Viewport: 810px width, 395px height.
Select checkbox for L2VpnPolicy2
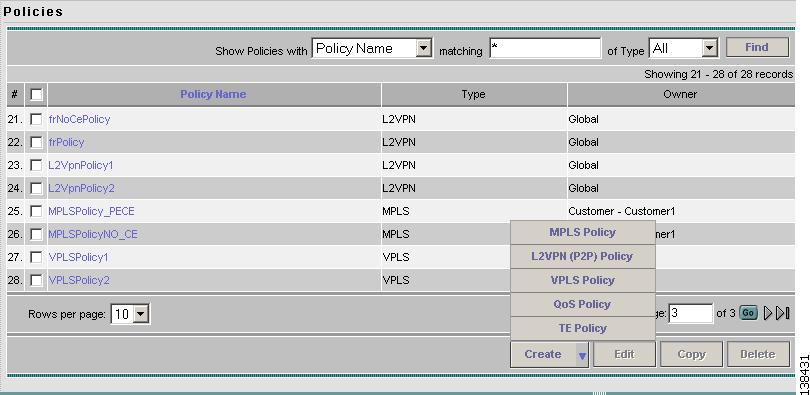(x=36, y=188)
